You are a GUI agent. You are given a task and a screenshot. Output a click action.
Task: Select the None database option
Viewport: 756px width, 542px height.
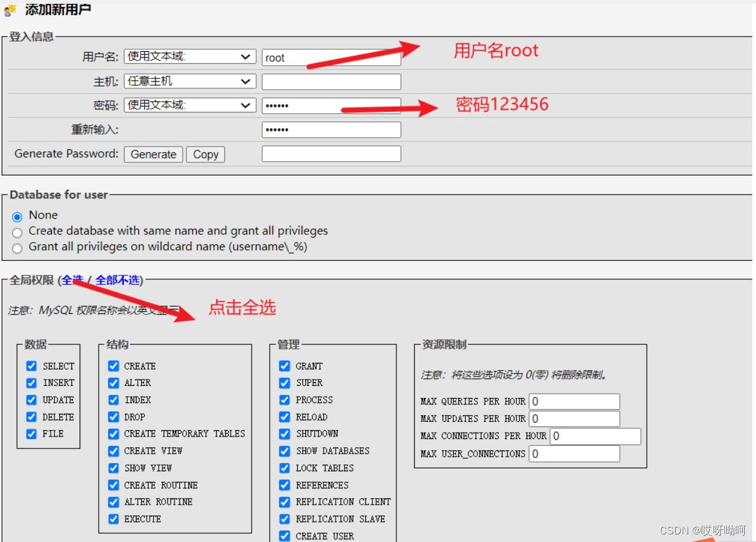pos(17,215)
